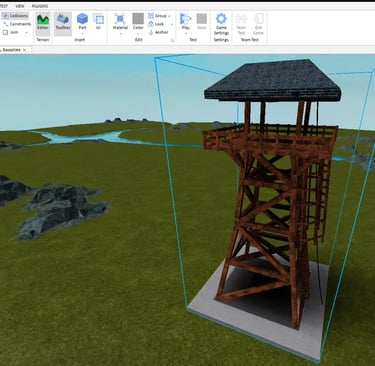Switch to the Baseplate document tab
375x366 pixels.
(x=12, y=50)
